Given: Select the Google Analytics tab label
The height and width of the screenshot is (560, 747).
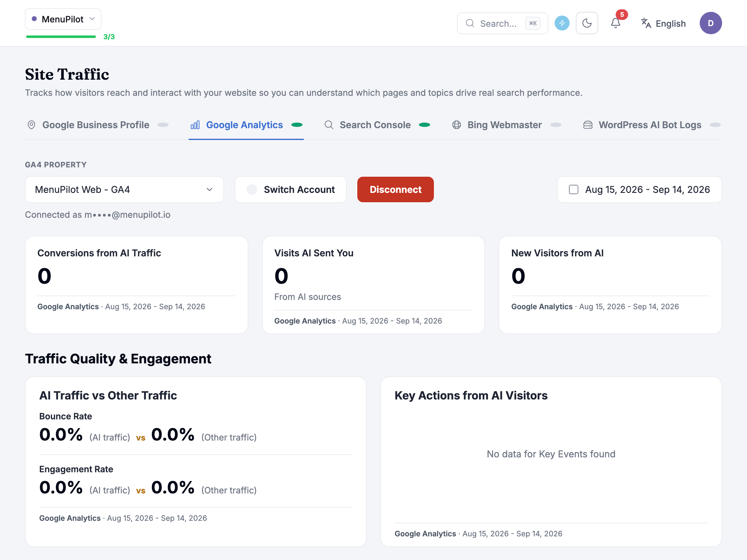Looking at the screenshot, I should click(x=245, y=125).
